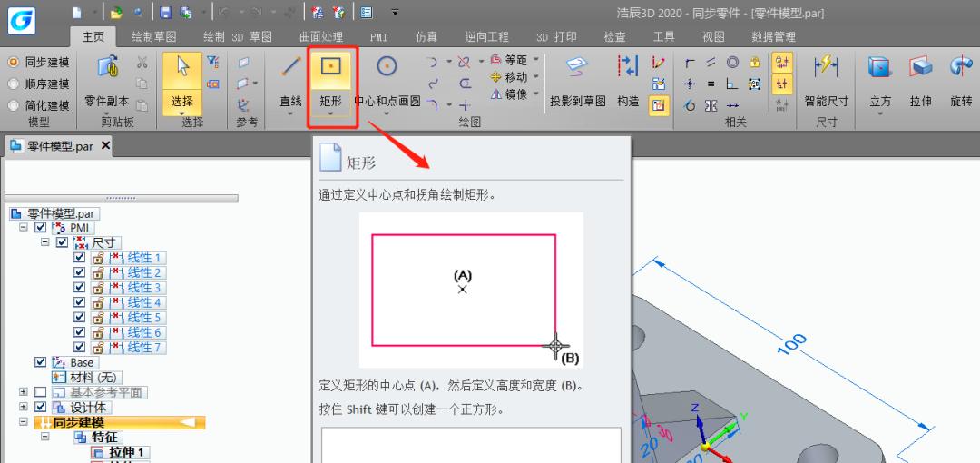This screenshot has width=980, height=463.
Task: Select the 简化建模 radio button
Action: tap(13, 105)
